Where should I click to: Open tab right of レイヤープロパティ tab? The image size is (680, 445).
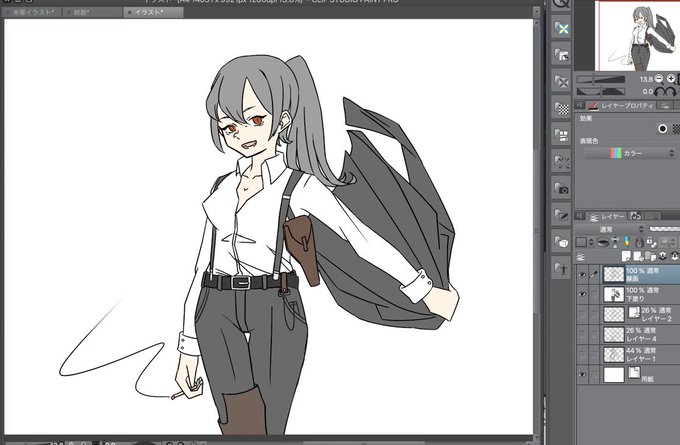[664, 105]
